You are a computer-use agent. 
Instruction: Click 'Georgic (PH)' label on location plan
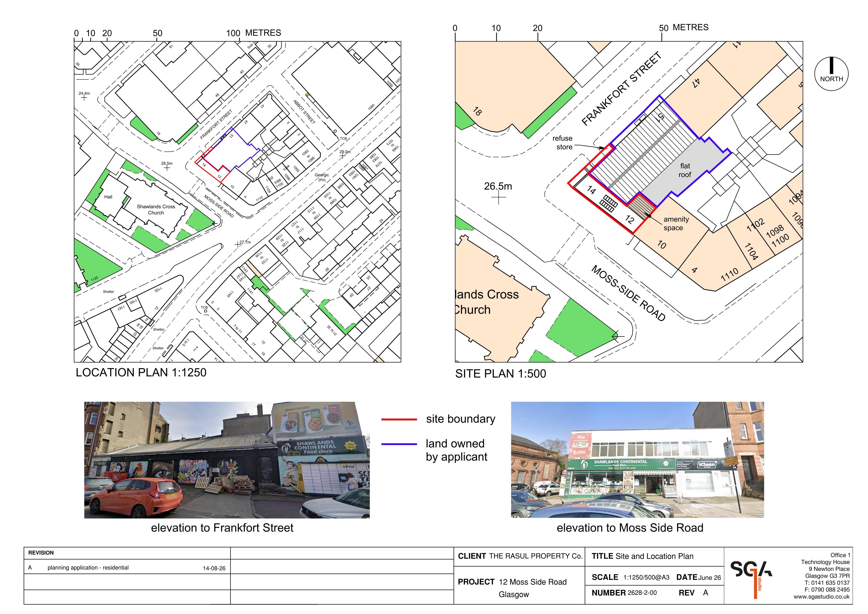click(322, 177)
